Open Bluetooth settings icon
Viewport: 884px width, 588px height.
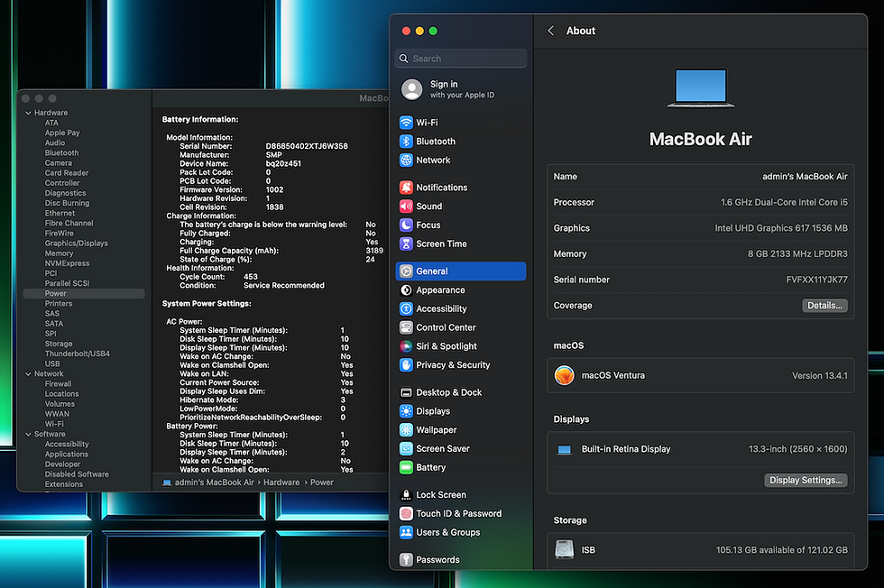pyautogui.click(x=406, y=141)
